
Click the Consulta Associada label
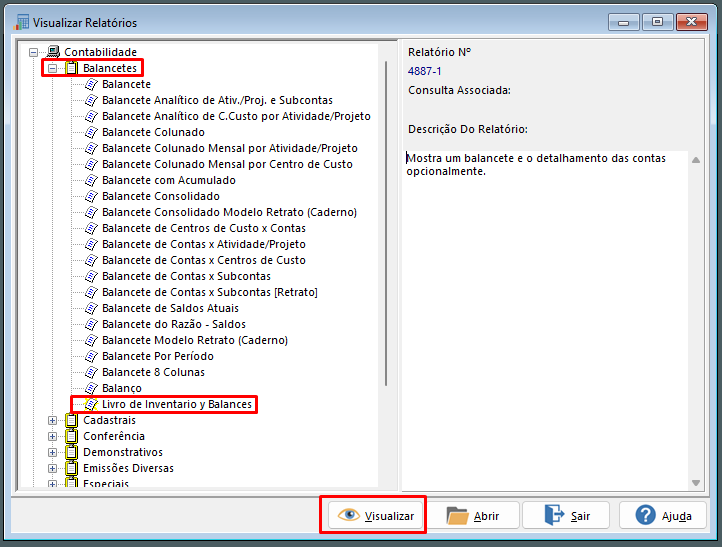click(x=459, y=90)
